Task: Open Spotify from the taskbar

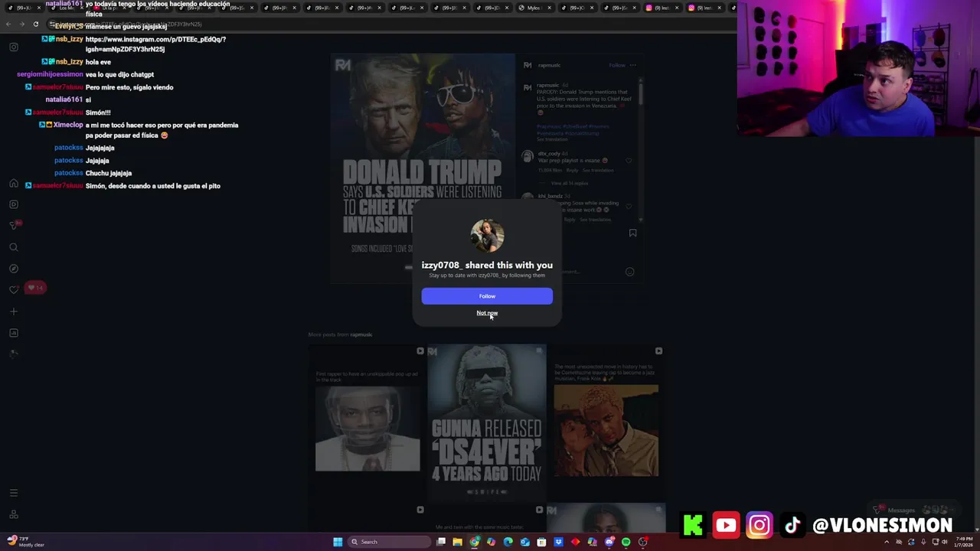Action: click(x=626, y=542)
